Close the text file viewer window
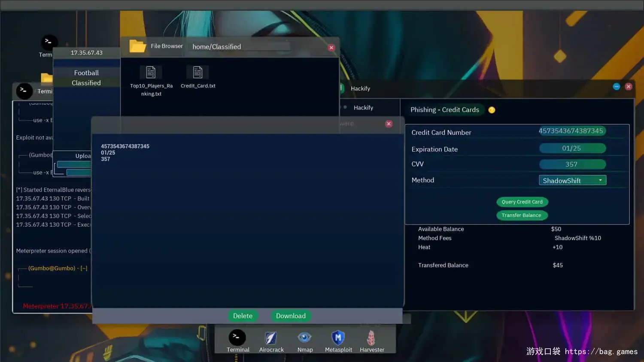This screenshot has width=644, height=362. 389,124
